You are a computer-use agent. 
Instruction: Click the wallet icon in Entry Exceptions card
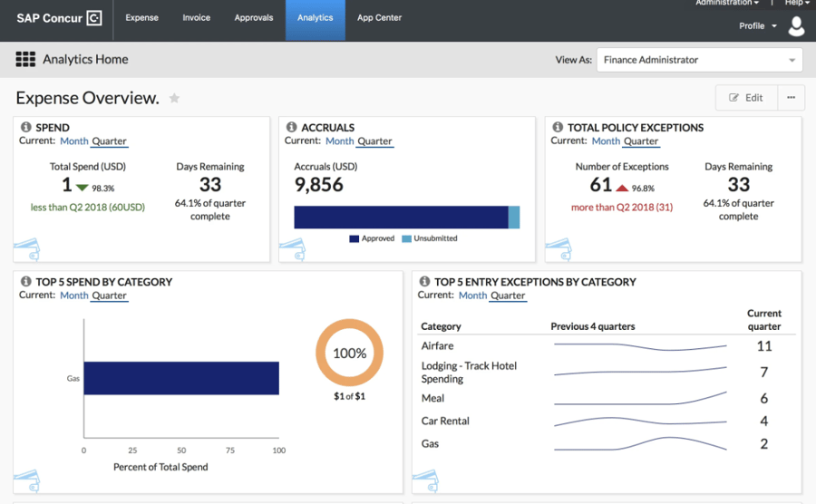426,481
